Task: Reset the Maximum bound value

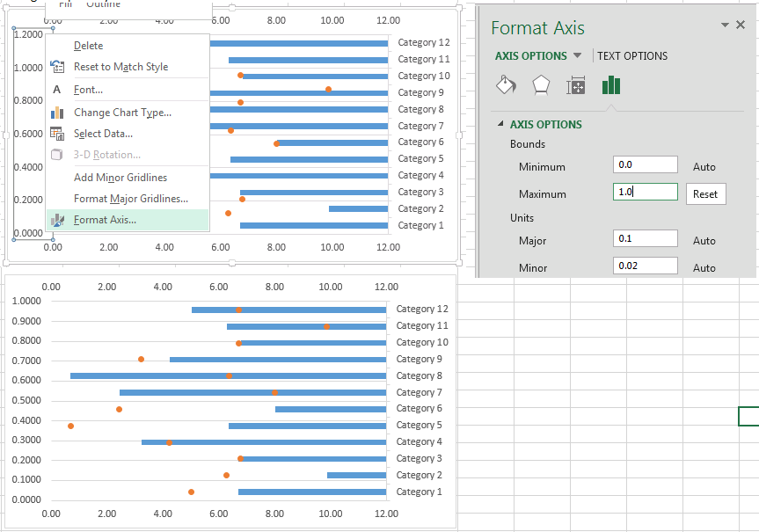Action: pos(705,194)
